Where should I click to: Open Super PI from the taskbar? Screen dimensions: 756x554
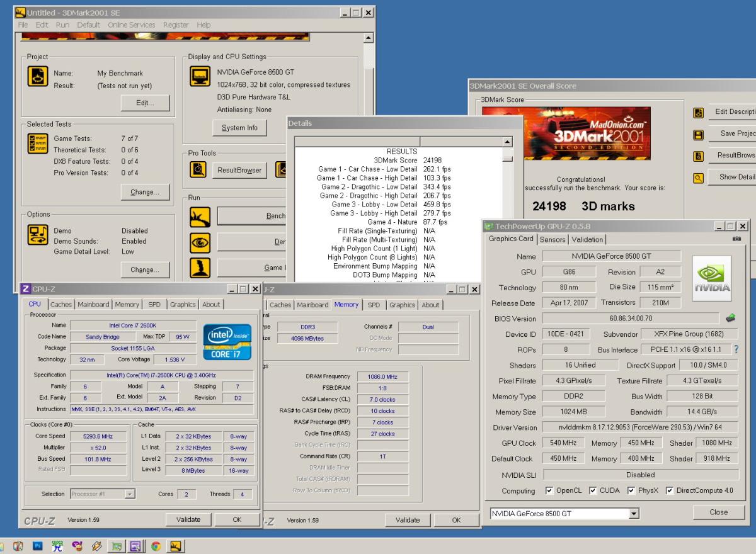pyautogui.click(x=57, y=546)
